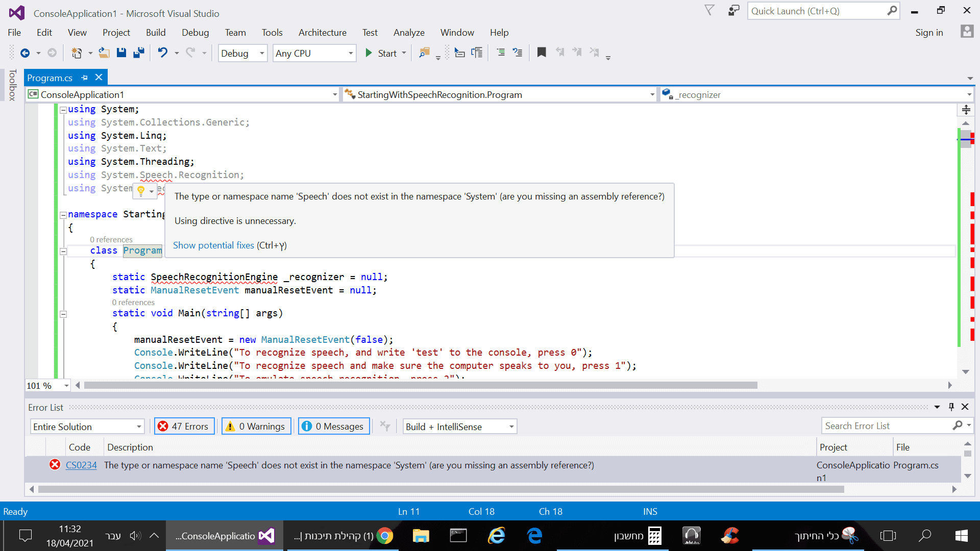Click the Show potential fixes link
Screen dimensions: 980x551
(213, 245)
